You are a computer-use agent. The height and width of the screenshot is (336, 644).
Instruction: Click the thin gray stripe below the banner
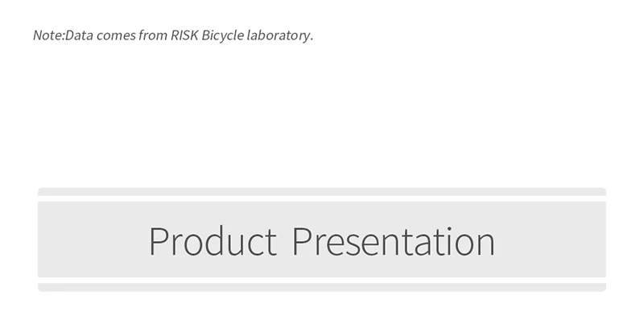322,287
